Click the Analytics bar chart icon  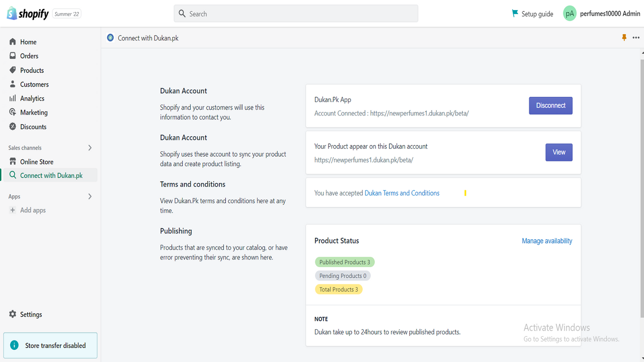[13, 98]
